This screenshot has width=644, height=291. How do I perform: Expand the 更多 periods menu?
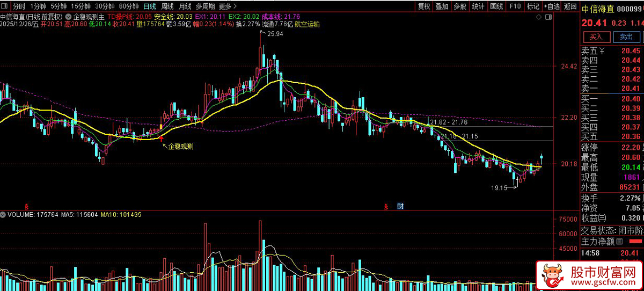[x=228, y=6]
